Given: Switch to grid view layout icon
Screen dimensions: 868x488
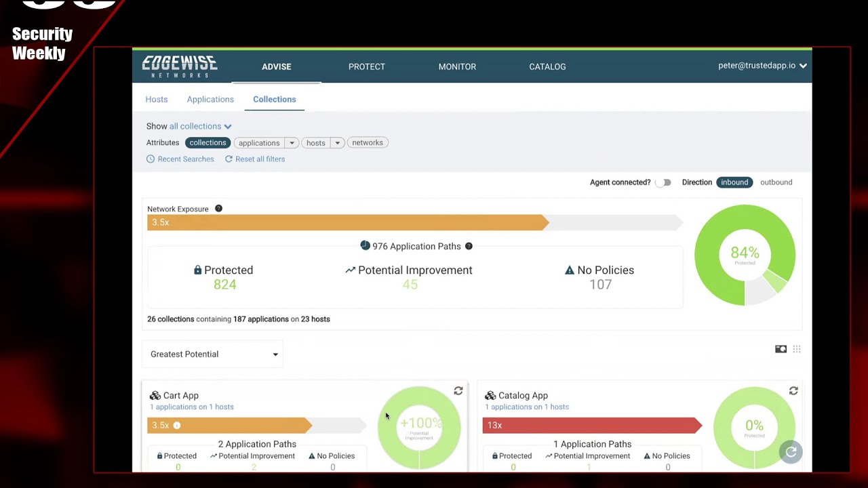Looking at the screenshot, I should point(797,349).
